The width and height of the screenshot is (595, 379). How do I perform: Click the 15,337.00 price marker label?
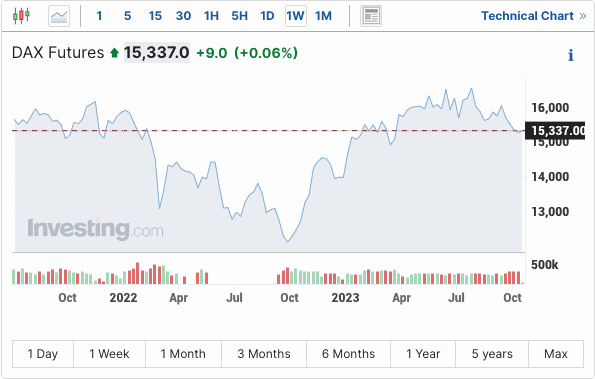click(x=555, y=131)
